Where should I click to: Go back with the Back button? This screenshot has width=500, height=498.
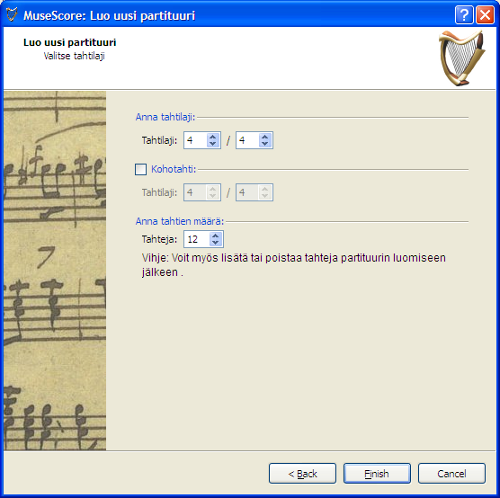(302, 473)
